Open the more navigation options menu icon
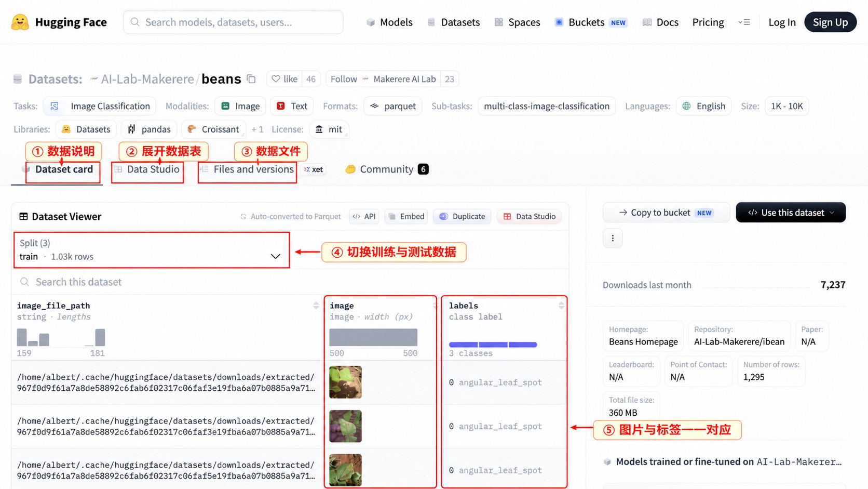 point(744,22)
